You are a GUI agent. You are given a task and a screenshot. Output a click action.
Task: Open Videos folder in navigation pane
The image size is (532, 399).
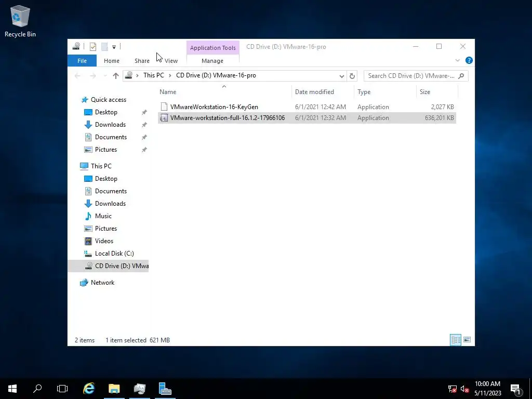tap(104, 241)
